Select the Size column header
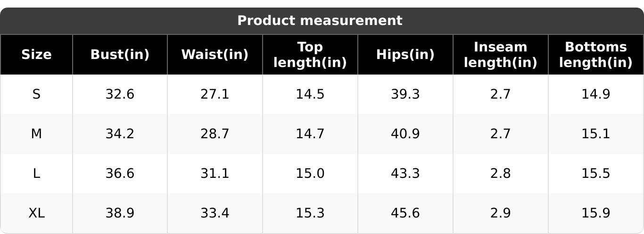 coord(36,55)
